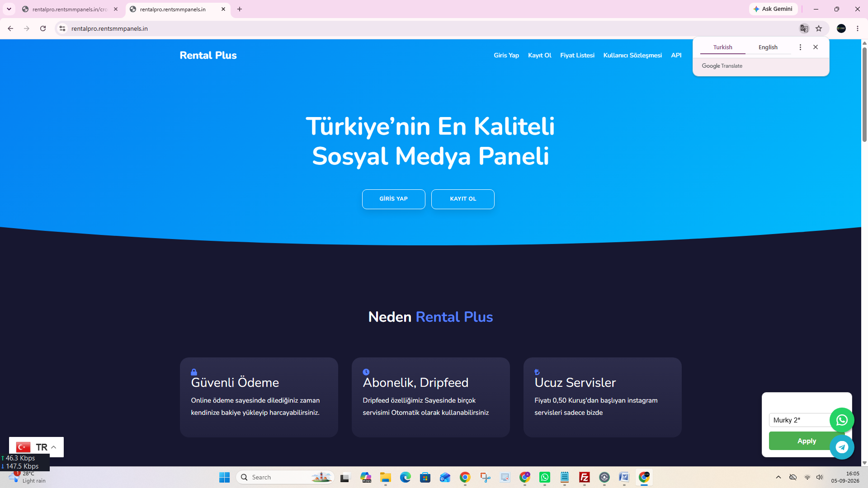Viewport: 868px width, 488px height.
Task: Click Ask Gemini button
Action: coord(773,9)
